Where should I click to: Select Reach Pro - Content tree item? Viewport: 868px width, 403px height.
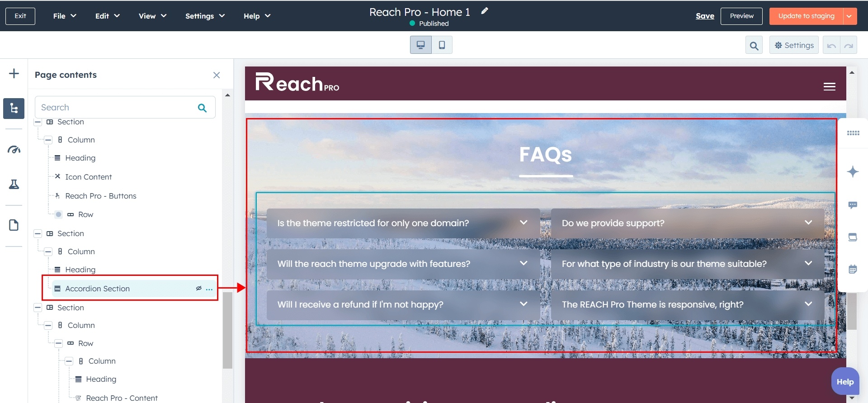122,398
